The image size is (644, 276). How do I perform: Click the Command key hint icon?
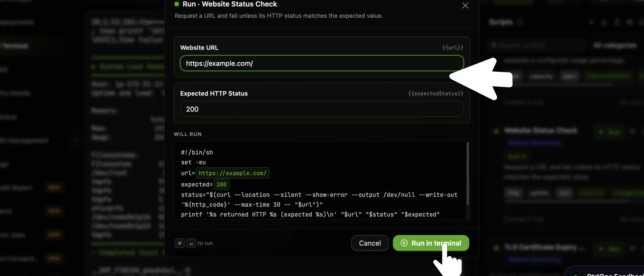click(180, 243)
